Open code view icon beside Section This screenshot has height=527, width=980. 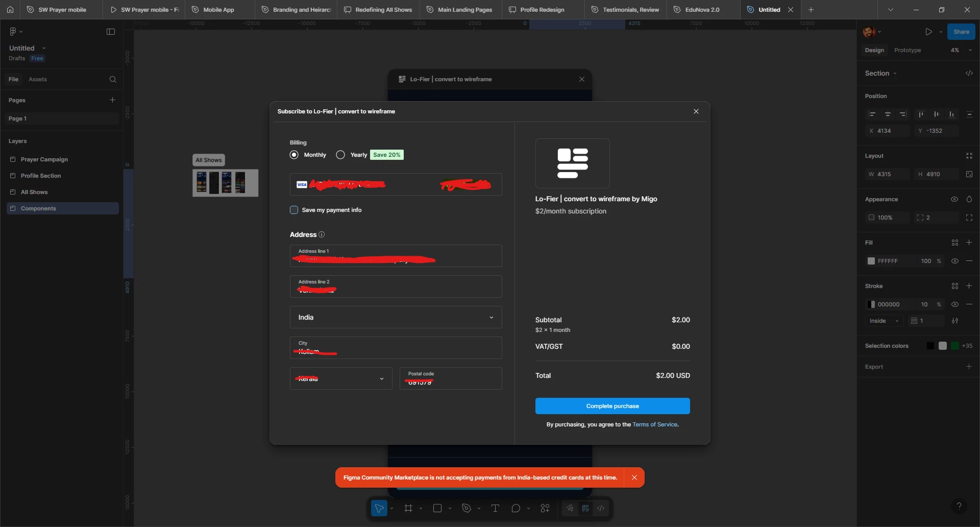coord(969,73)
